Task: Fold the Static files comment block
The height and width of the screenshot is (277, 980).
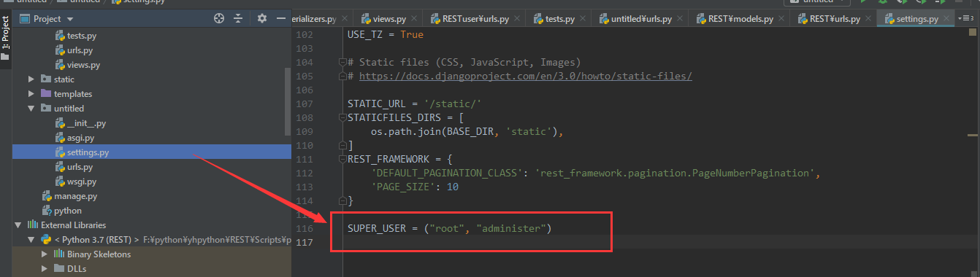Action: (x=342, y=63)
